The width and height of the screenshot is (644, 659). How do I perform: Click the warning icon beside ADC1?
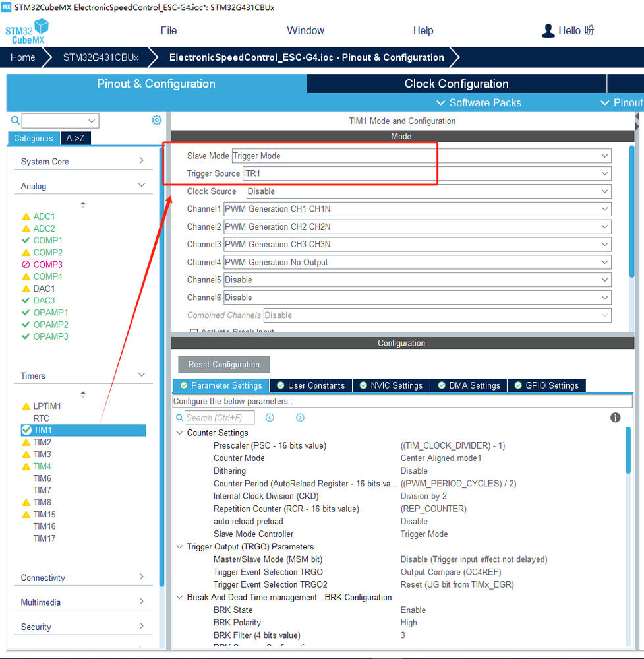click(x=26, y=216)
